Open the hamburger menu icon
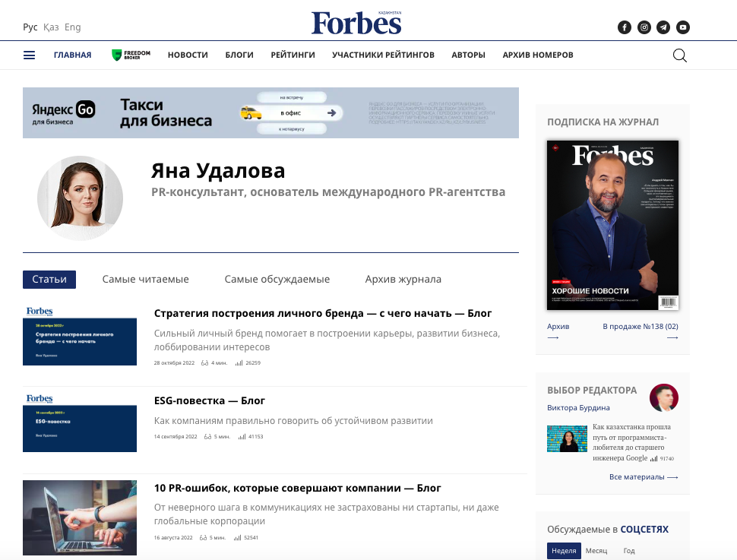This screenshot has width=737, height=560. [x=29, y=55]
